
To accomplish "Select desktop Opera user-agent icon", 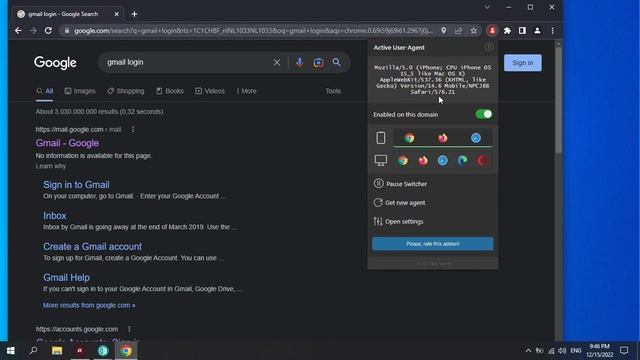I will (482, 160).
